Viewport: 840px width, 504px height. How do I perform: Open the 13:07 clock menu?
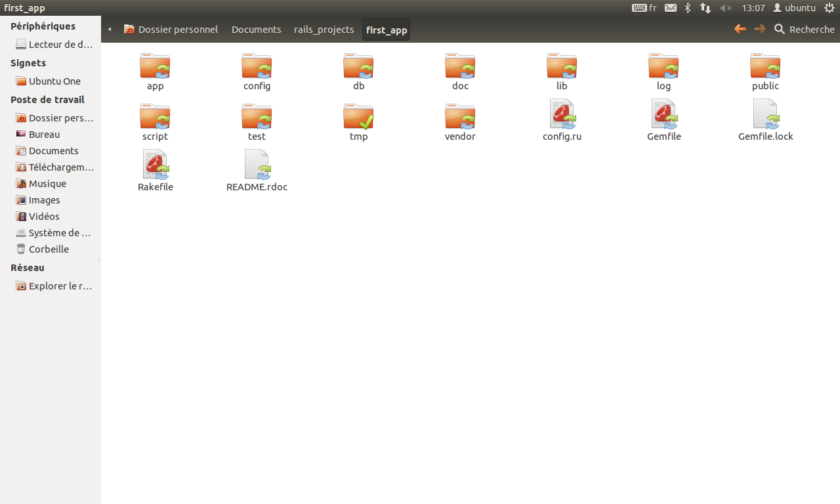(753, 8)
